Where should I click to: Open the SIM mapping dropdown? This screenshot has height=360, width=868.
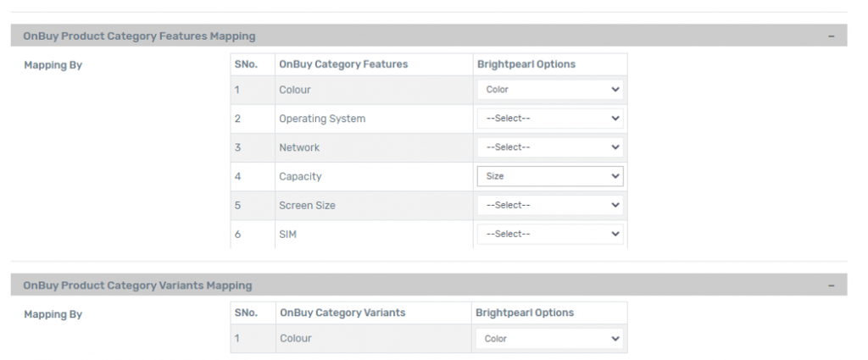pos(549,234)
